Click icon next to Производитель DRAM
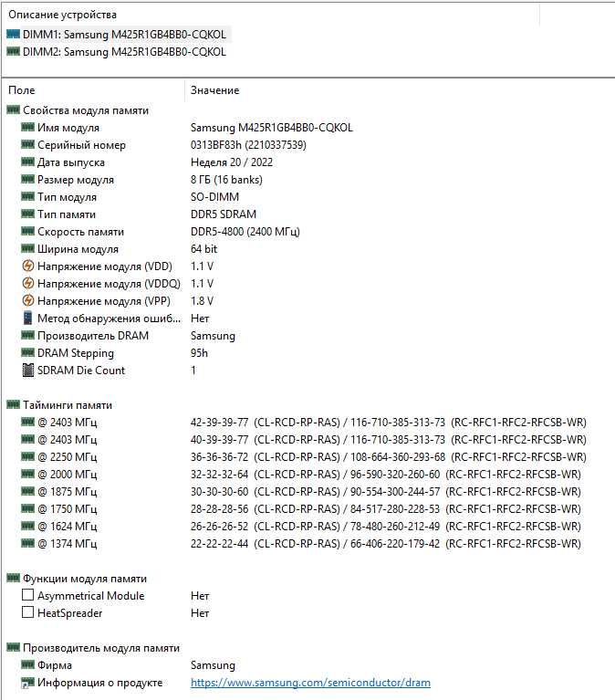 pos(27,335)
